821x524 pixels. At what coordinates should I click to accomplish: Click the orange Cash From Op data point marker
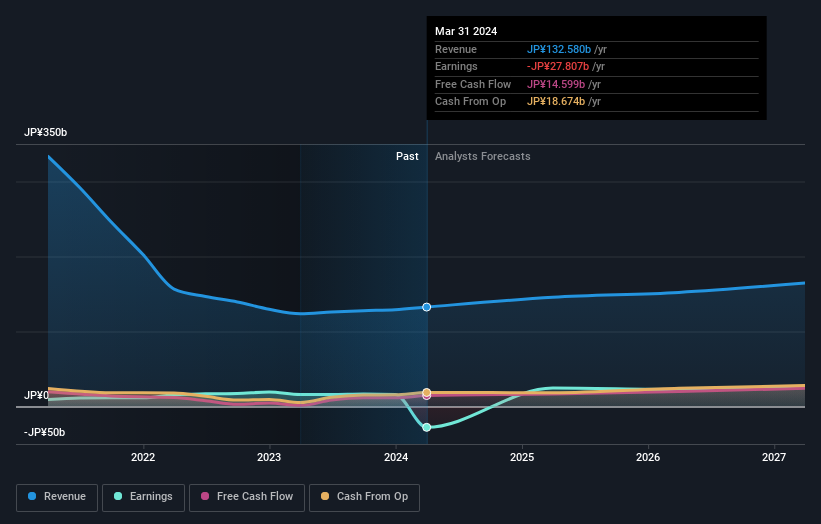pyautogui.click(x=427, y=392)
